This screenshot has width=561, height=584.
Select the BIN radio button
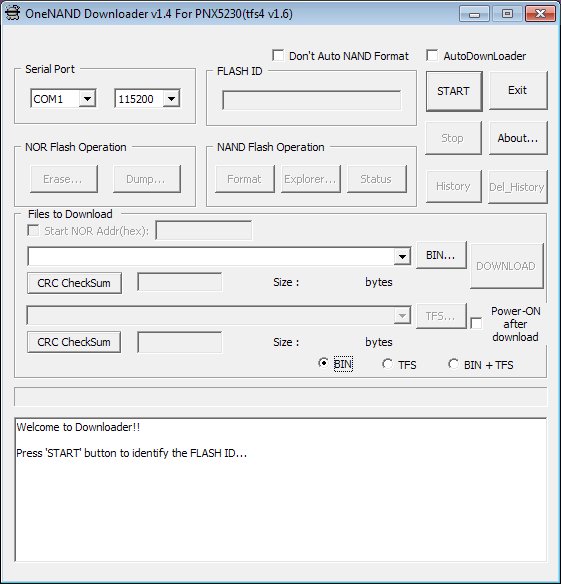323,363
